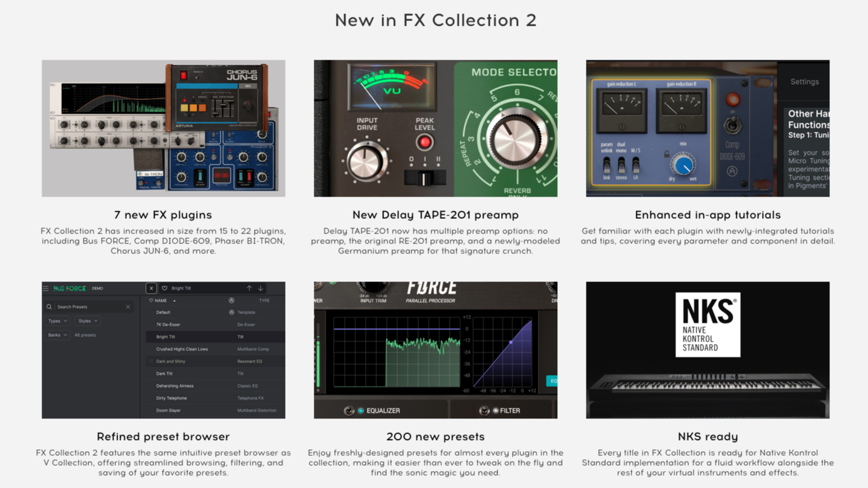The width and height of the screenshot is (868, 488).
Task: Open the Types filter dropdown
Action: pos(57,321)
